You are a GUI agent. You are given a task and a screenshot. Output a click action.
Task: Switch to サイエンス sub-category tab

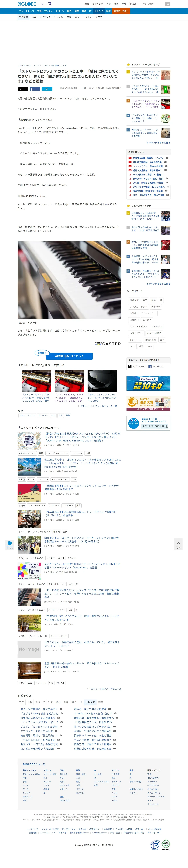tap(45, 17)
